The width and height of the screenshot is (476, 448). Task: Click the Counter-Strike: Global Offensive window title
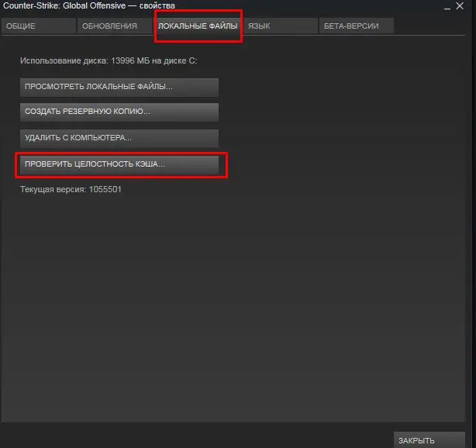89,5
